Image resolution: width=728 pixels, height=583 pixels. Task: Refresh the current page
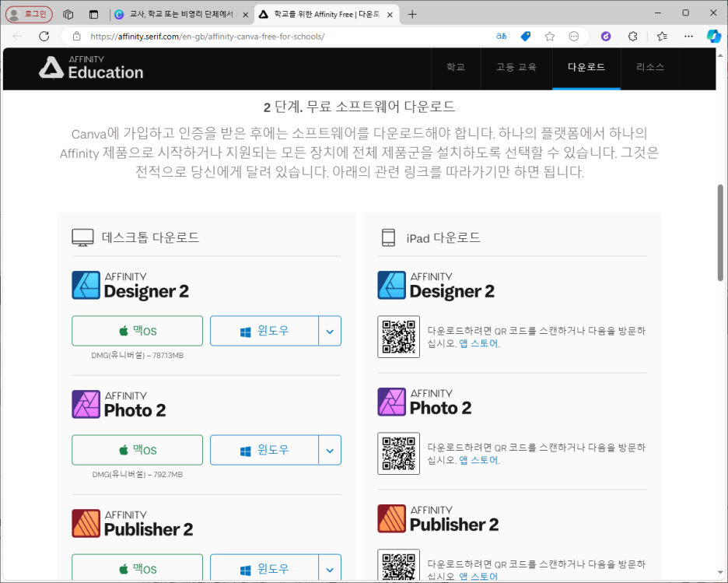tap(44, 37)
